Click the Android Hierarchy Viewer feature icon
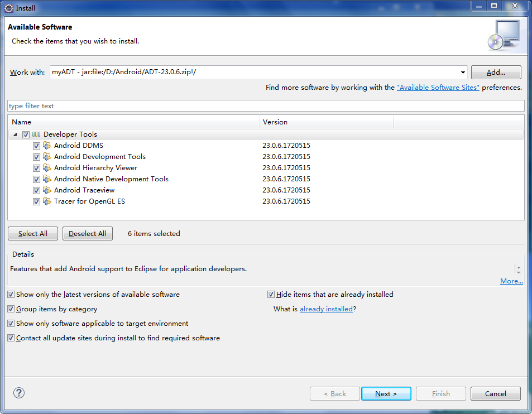The height and width of the screenshot is (414, 532). click(47, 168)
